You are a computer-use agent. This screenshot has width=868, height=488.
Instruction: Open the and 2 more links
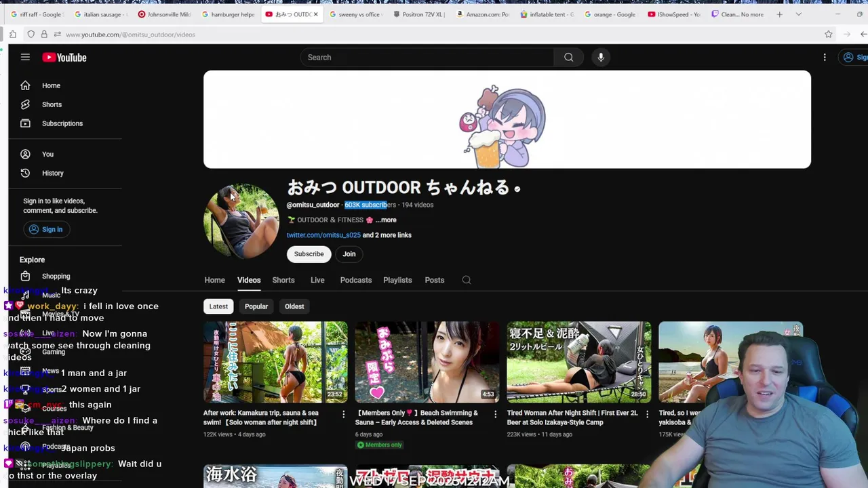coord(387,235)
